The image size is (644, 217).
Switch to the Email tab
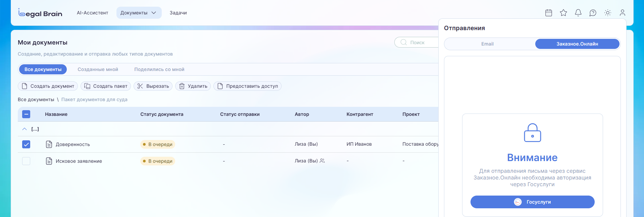coord(487,44)
